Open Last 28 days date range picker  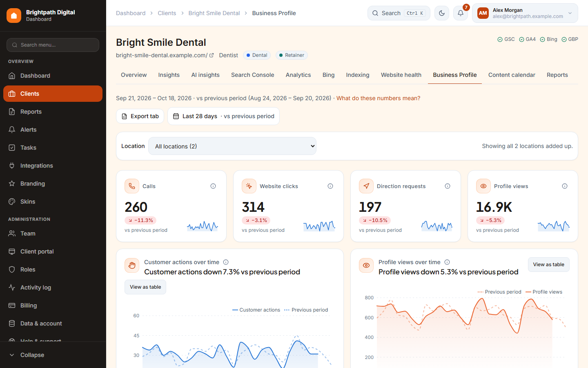[223, 116]
